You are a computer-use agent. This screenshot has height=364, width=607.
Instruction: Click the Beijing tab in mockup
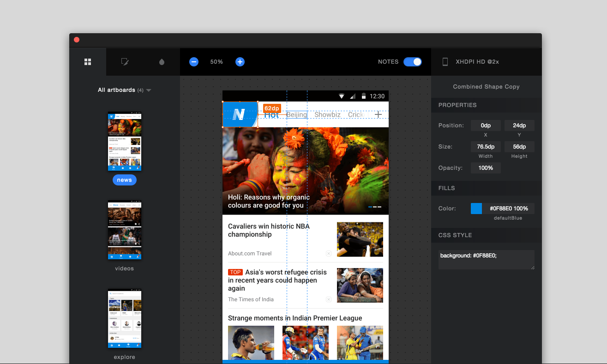click(296, 114)
